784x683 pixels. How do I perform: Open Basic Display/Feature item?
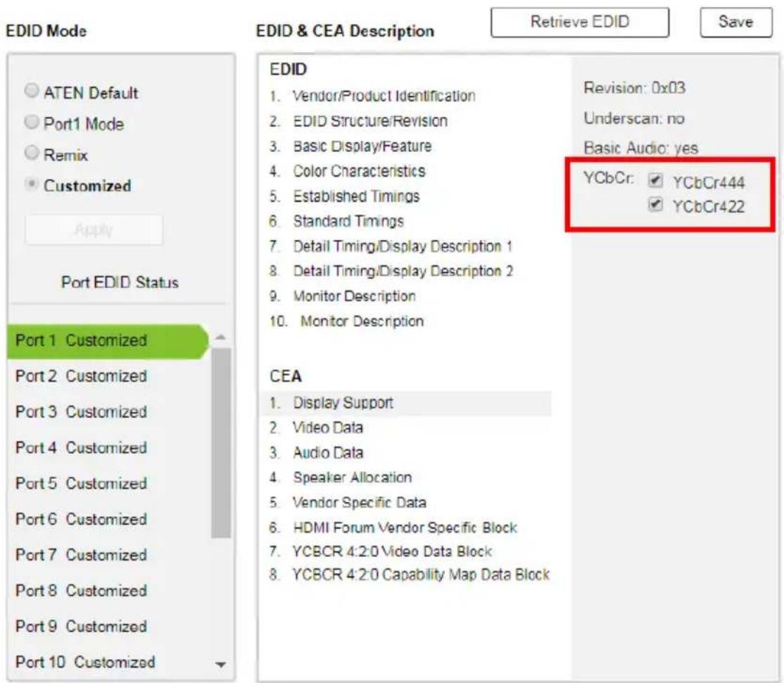coord(350,146)
